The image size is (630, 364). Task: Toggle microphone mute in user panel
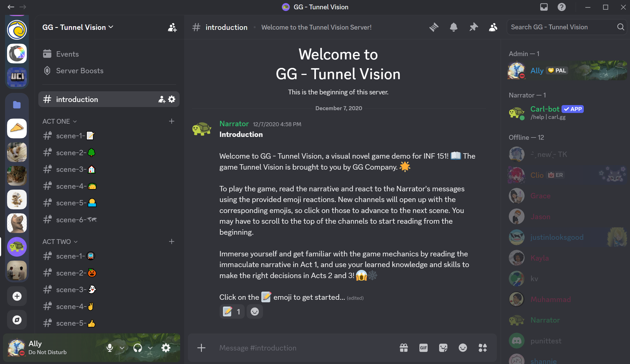click(x=110, y=348)
